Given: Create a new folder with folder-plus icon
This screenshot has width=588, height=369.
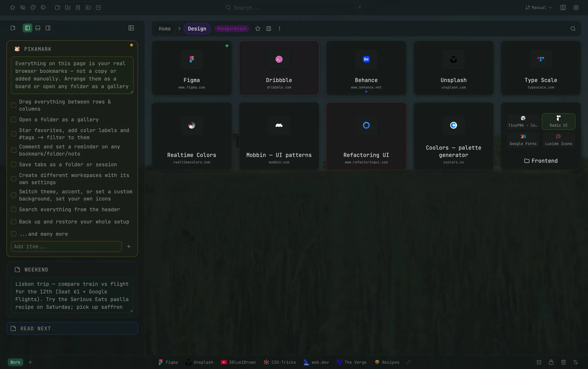Looking at the screenshot, I should [68, 8].
